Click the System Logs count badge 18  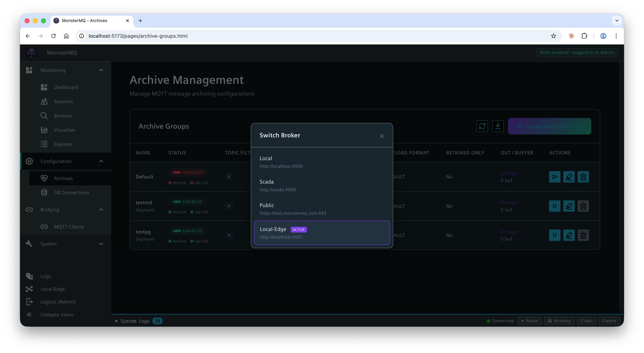pyautogui.click(x=157, y=321)
